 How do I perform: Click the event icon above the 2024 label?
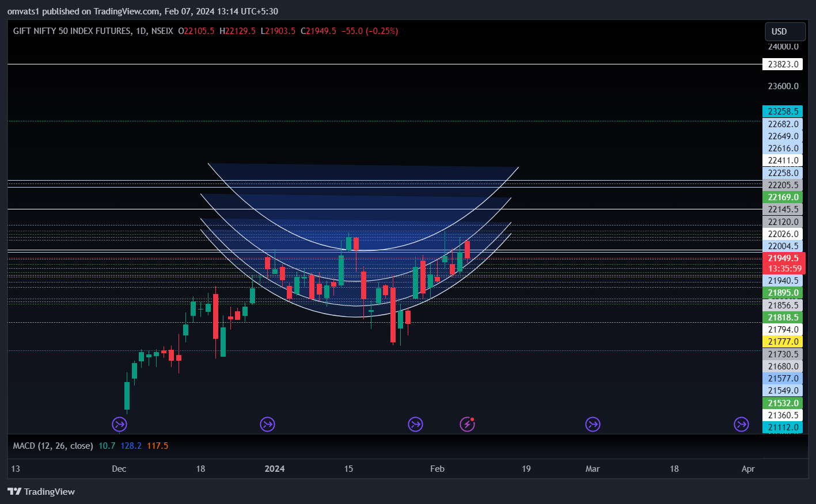pos(267,425)
